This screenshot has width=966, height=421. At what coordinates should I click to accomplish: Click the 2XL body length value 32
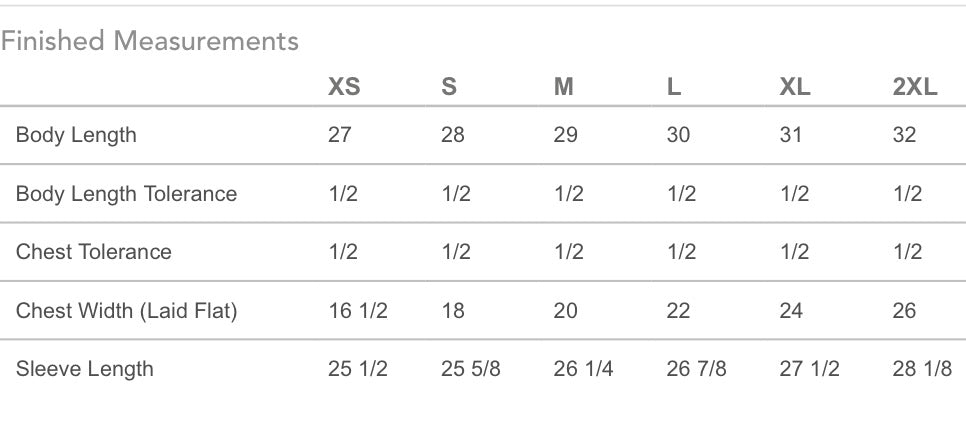point(904,135)
